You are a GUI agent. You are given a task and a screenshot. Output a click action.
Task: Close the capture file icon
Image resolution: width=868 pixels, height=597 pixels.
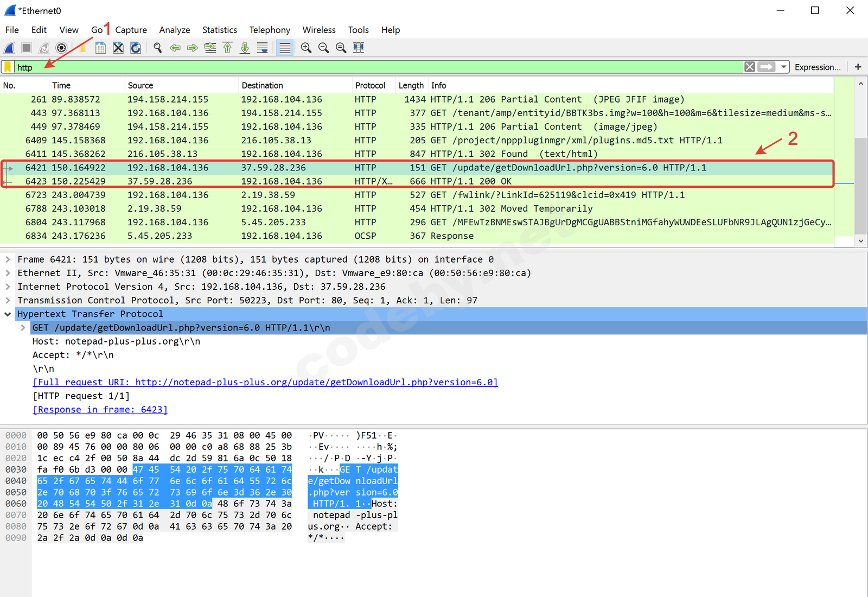point(118,48)
